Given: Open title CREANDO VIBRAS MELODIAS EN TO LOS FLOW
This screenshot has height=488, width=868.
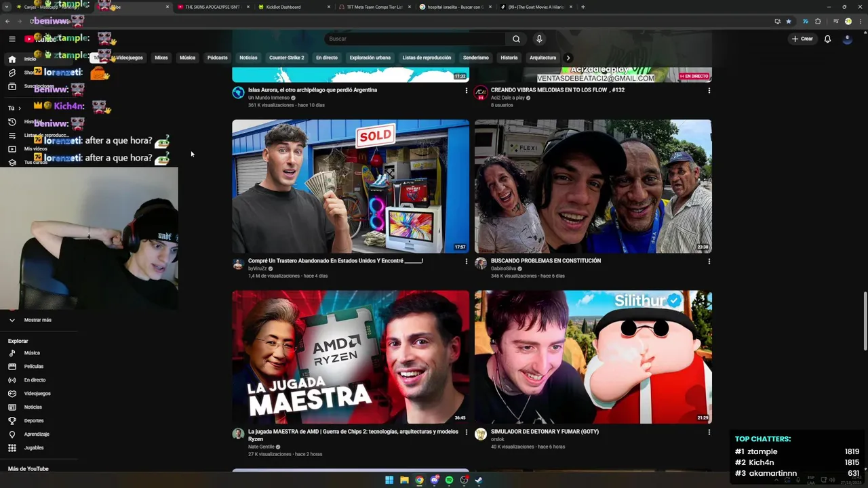Looking at the screenshot, I should [557, 89].
